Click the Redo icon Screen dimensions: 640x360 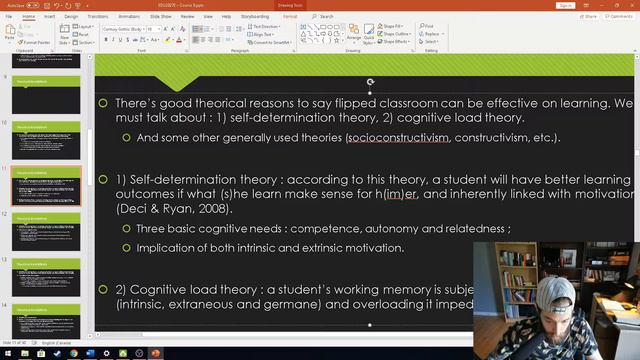68,6
